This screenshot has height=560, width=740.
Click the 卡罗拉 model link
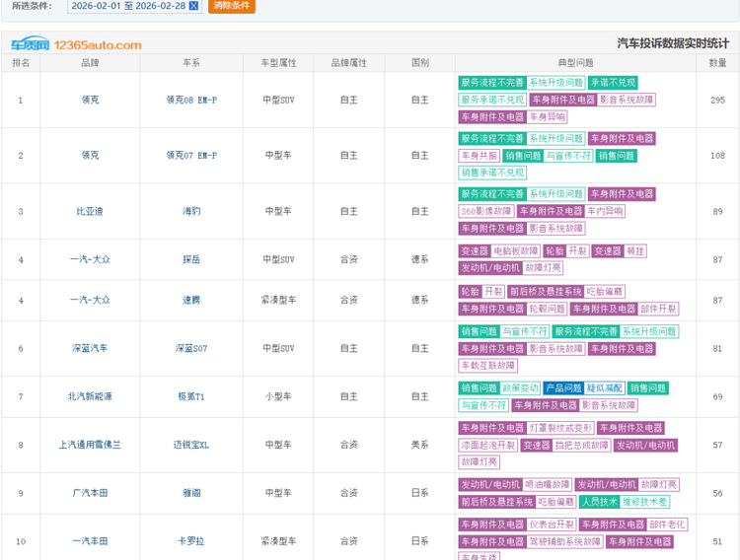coord(191,541)
